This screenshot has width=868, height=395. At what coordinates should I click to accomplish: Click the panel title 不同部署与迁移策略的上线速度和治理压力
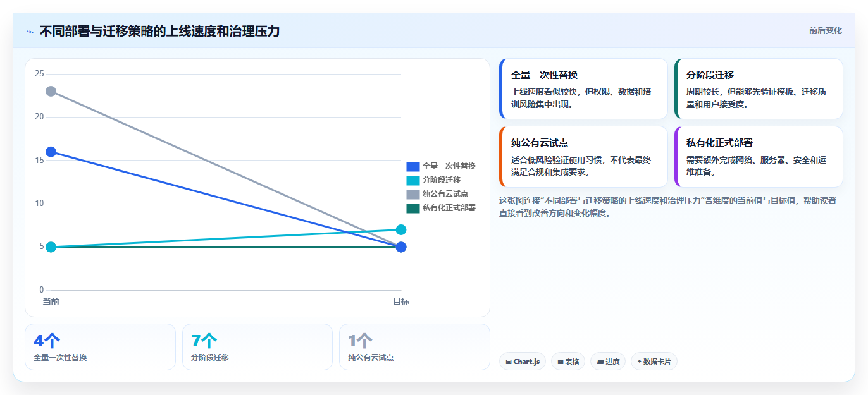(159, 32)
